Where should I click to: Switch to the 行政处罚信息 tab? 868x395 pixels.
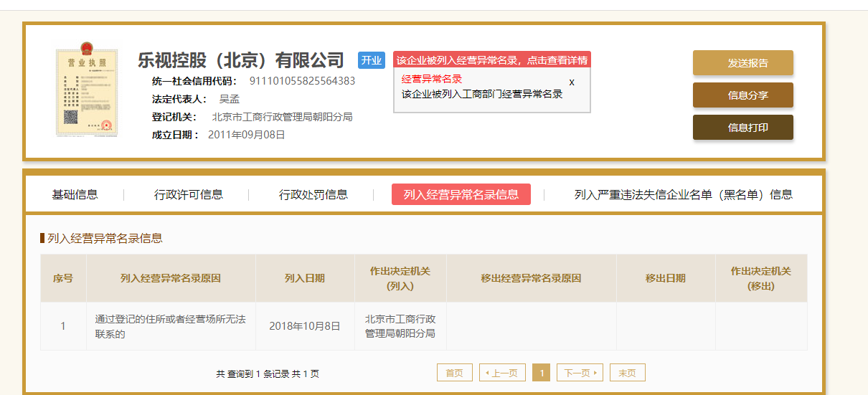click(x=313, y=194)
